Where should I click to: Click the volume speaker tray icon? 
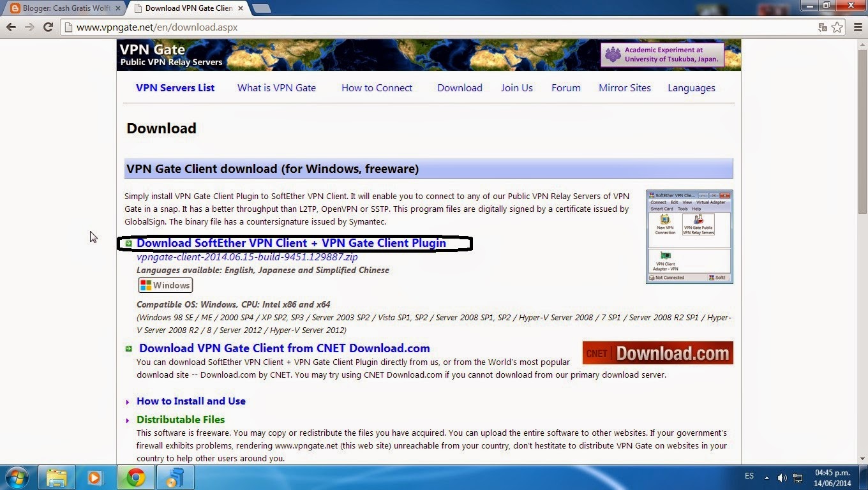tap(782, 477)
